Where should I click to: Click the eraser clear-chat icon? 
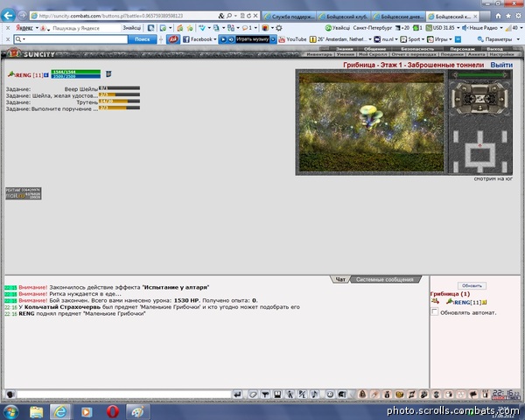(253, 395)
